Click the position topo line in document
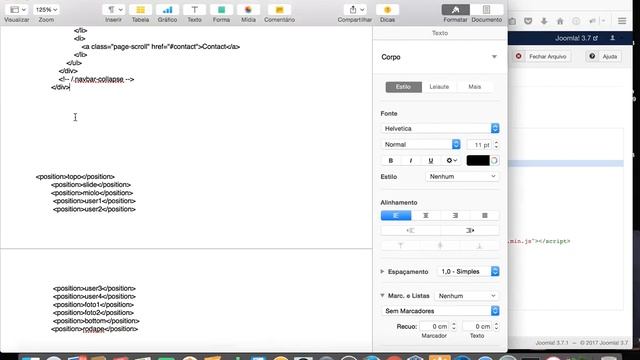 [75, 177]
